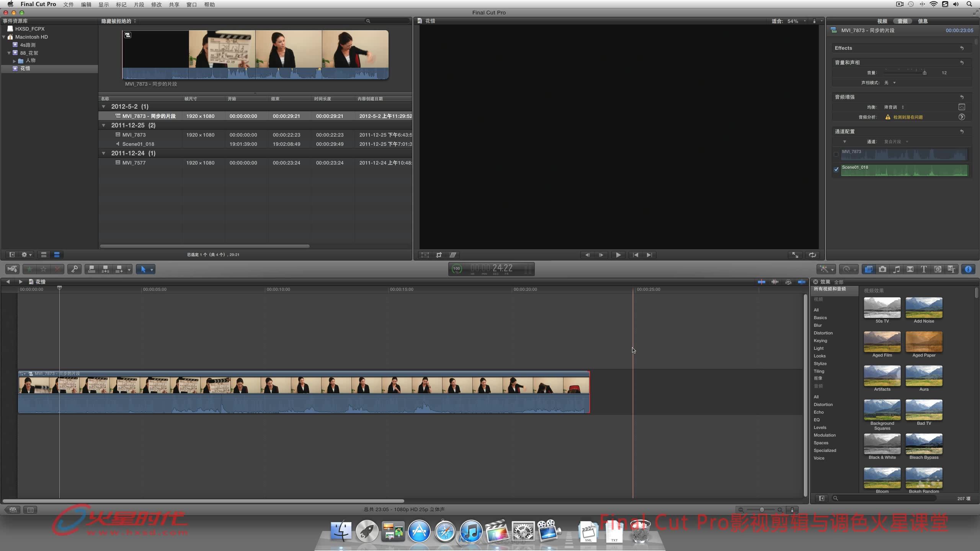Screen dimensions: 980x551
Task: Drag the volume level slider in inspector
Action: (x=924, y=72)
